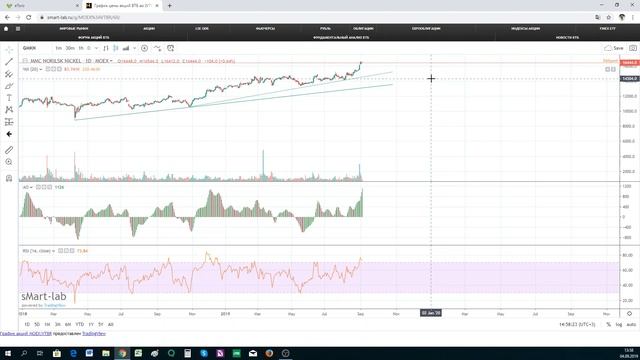Open the Calculator icon in the taskbar
Screen dimensions: 640x360
coord(187,353)
